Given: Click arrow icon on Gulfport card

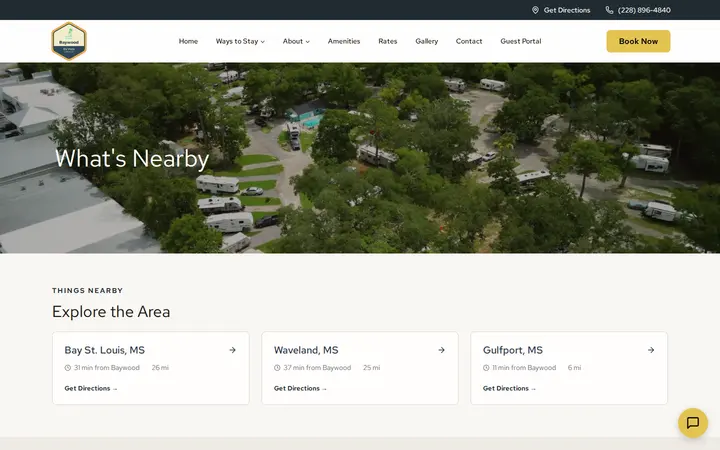Looking at the screenshot, I should pyautogui.click(x=651, y=350).
